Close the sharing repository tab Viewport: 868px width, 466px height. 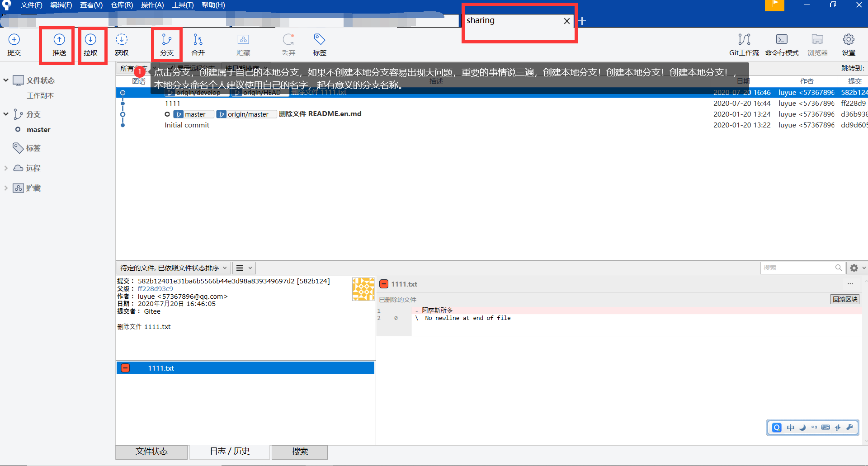click(x=566, y=21)
